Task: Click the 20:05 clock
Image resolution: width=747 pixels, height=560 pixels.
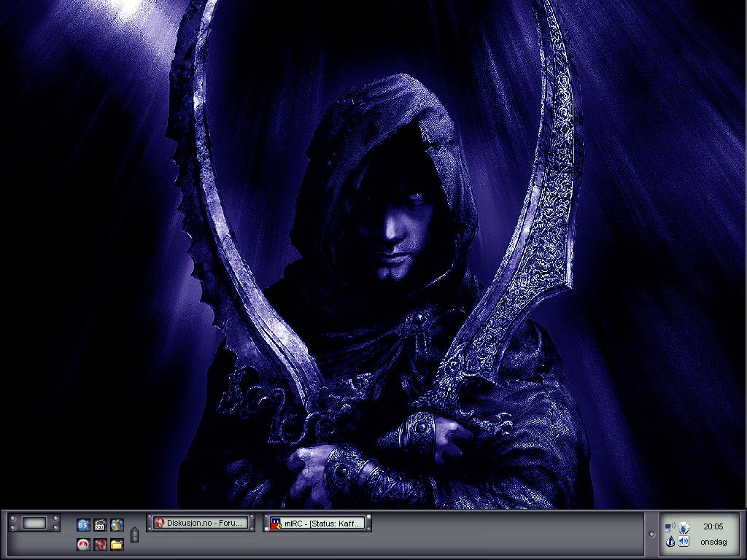Action: [713, 526]
